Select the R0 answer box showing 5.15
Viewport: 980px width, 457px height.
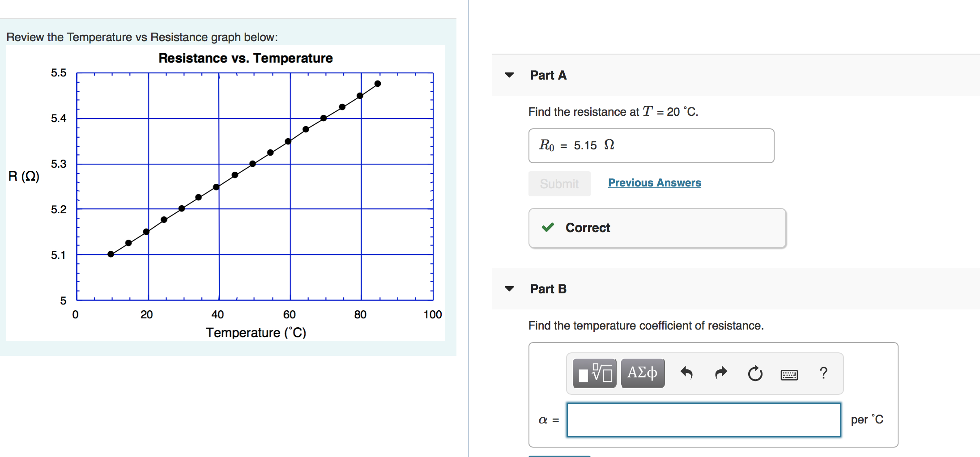[651, 145]
